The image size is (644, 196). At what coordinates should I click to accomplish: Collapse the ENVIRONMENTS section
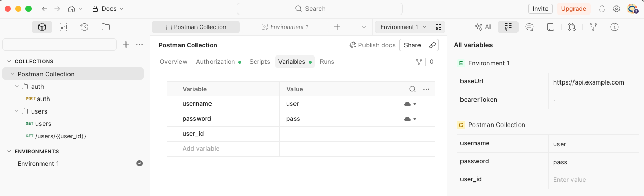(x=9, y=151)
